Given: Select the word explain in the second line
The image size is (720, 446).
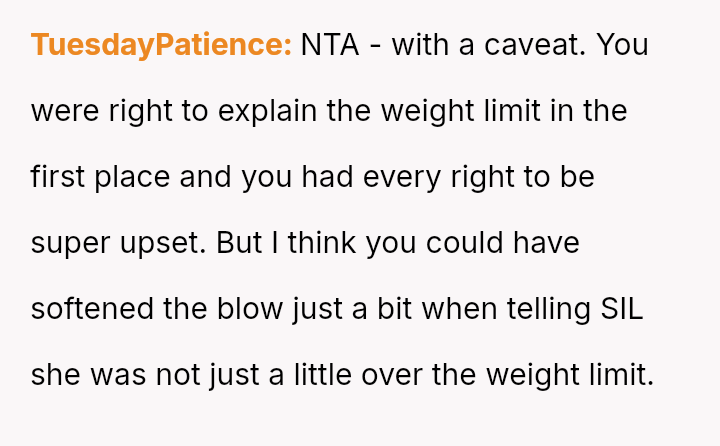Looking at the screenshot, I should tap(267, 111).
